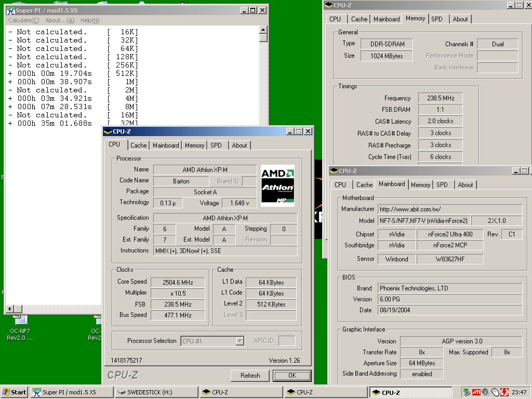Click the Multiplier x 10.5 value
This screenshot has height=399, width=532.
coord(178,293)
